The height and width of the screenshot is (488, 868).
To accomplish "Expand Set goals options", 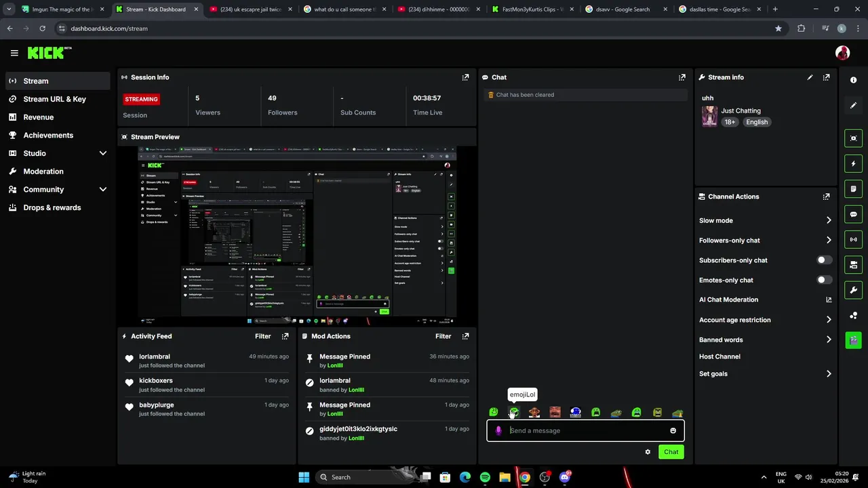I will (x=829, y=373).
